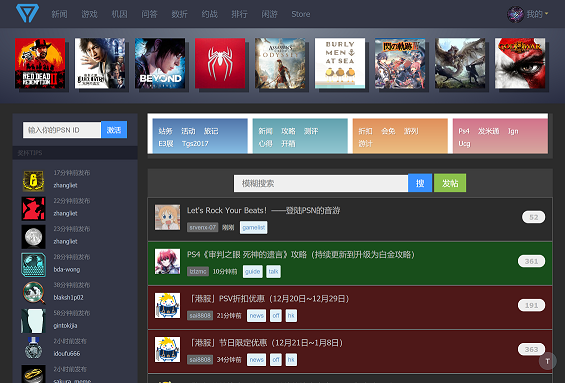Open the 机因 navigation menu item
565x383 pixels.
119,14
